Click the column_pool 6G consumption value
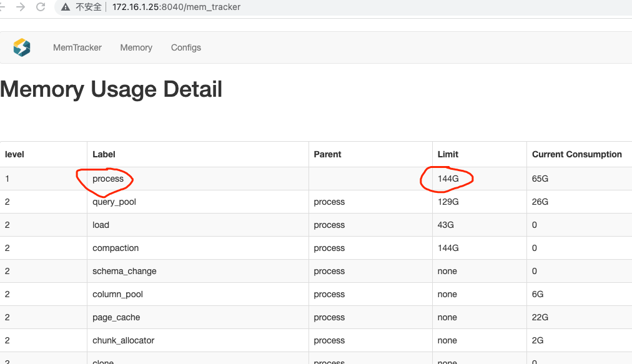 (538, 294)
